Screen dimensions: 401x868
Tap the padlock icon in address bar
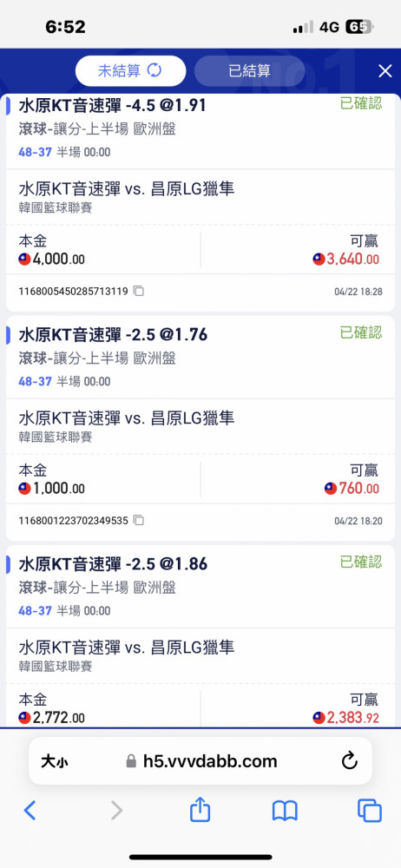coord(131,761)
